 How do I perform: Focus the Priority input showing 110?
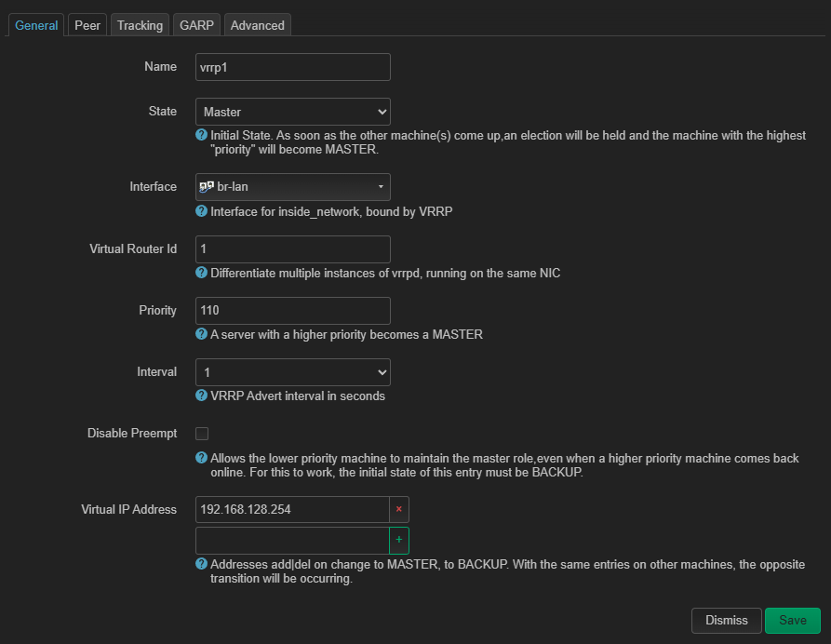[292, 311]
